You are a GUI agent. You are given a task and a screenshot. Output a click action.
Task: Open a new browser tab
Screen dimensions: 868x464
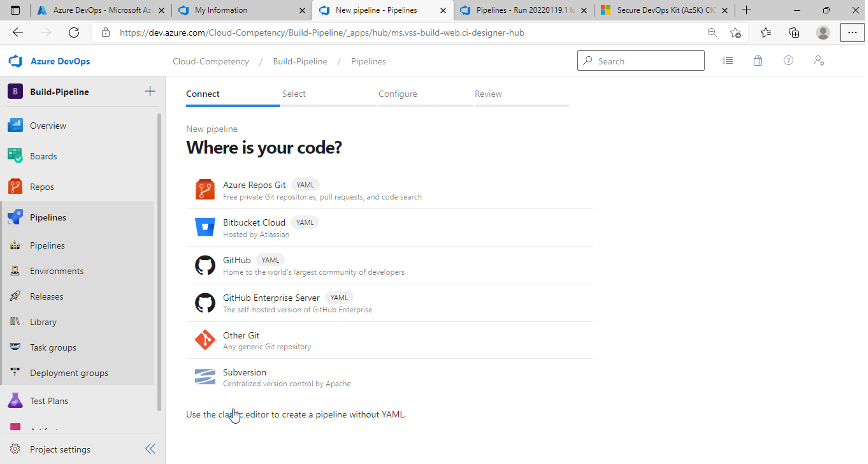[x=747, y=10]
